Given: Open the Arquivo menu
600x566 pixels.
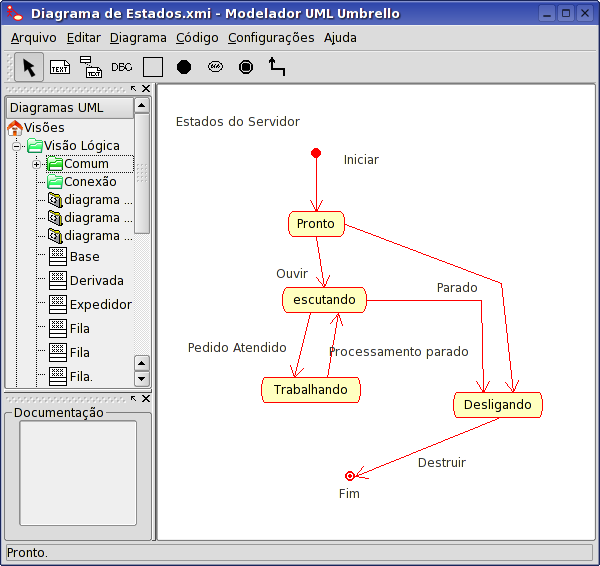Looking at the screenshot, I should coord(33,38).
